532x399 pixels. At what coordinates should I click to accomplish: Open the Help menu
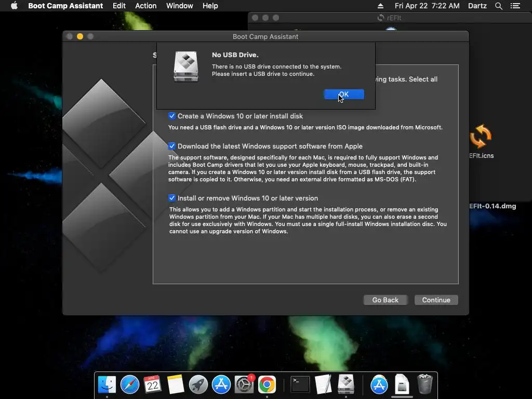tap(210, 6)
